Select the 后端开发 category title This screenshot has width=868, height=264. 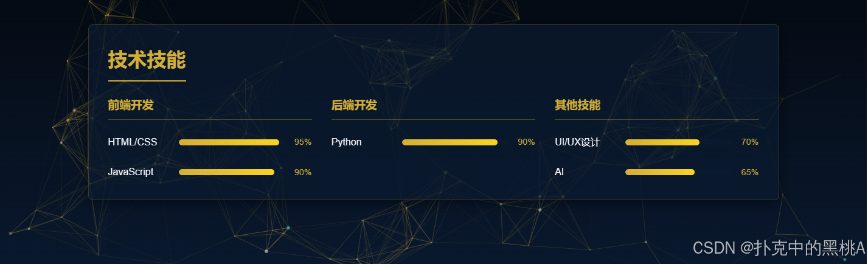(x=354, y=105)
